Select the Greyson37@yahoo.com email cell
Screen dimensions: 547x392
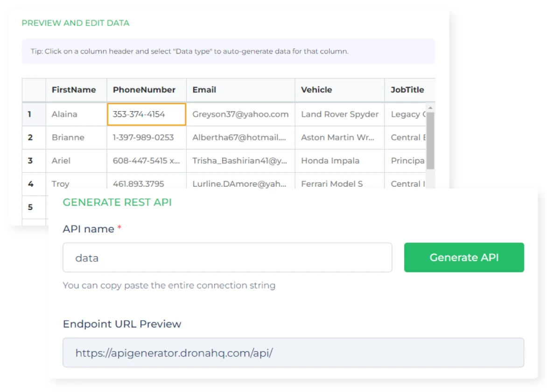[x=241, y=114]
